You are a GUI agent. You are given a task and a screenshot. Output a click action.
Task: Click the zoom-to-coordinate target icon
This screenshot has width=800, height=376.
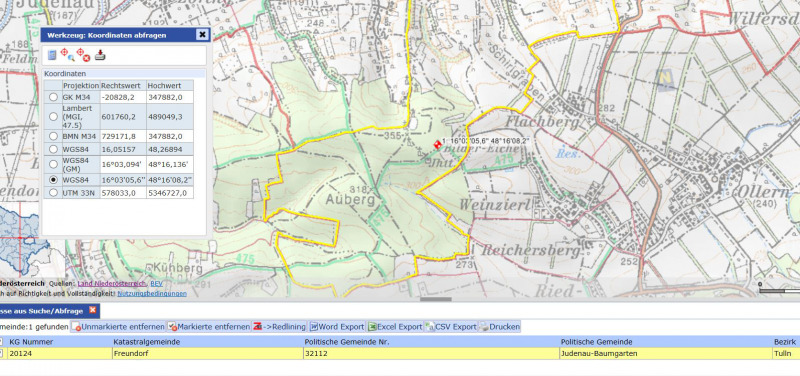click(x=66, y=55)
